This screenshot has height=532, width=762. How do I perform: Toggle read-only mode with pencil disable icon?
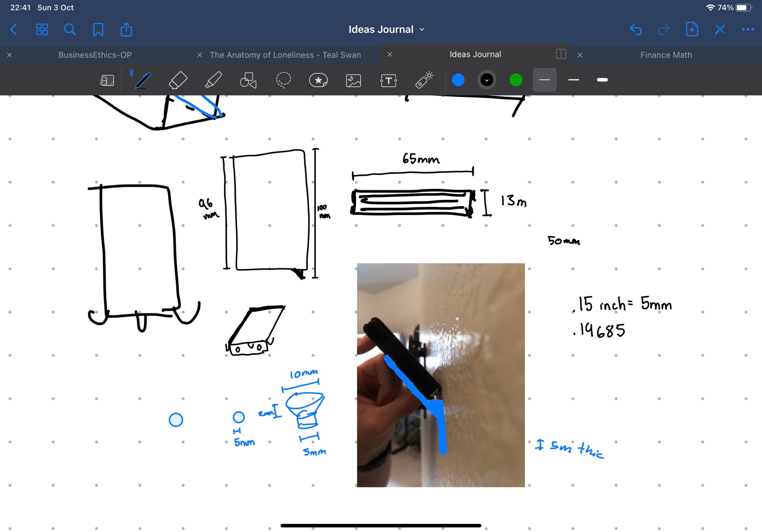(720, 29)
